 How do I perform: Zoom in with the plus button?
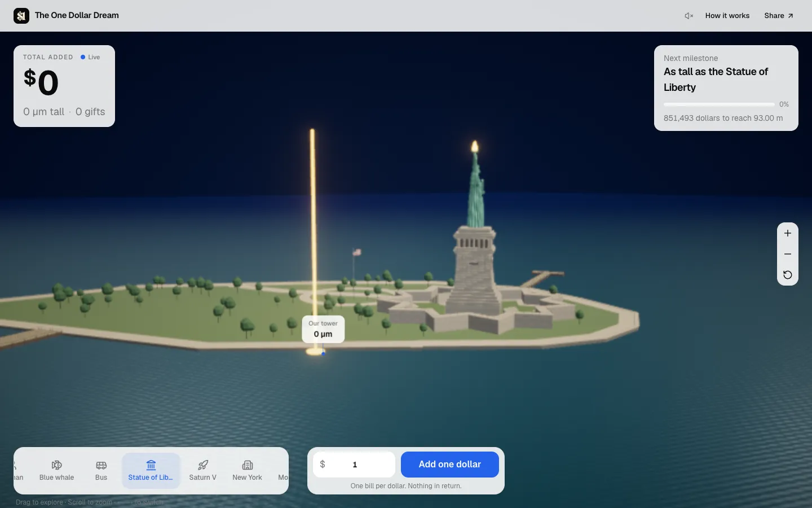click(788, 233)
